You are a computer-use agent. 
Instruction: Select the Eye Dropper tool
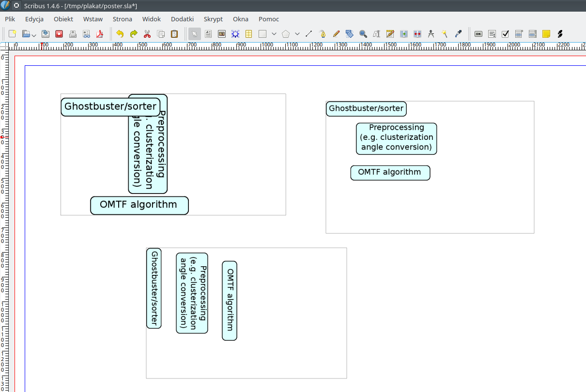pyautogui.click(x=458, y=34)
